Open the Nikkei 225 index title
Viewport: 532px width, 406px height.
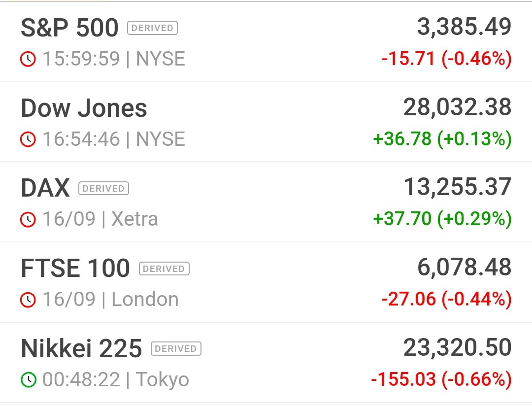tap(81, 348)
